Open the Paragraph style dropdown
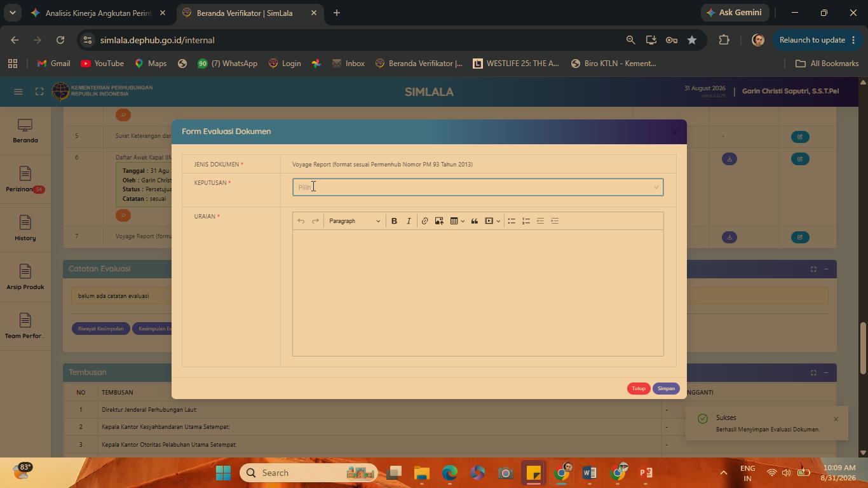 tap(355, 221)
